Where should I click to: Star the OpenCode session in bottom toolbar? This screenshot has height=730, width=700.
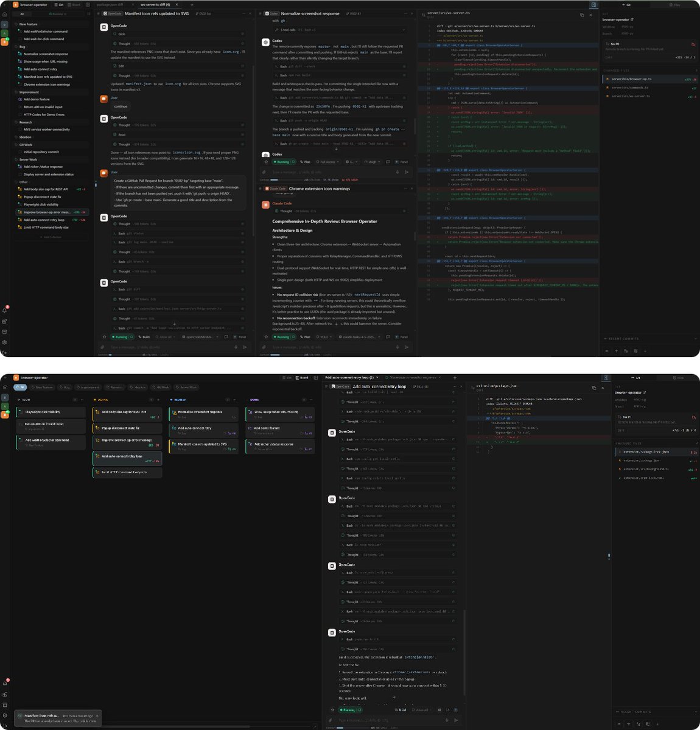tap(104, 336)
